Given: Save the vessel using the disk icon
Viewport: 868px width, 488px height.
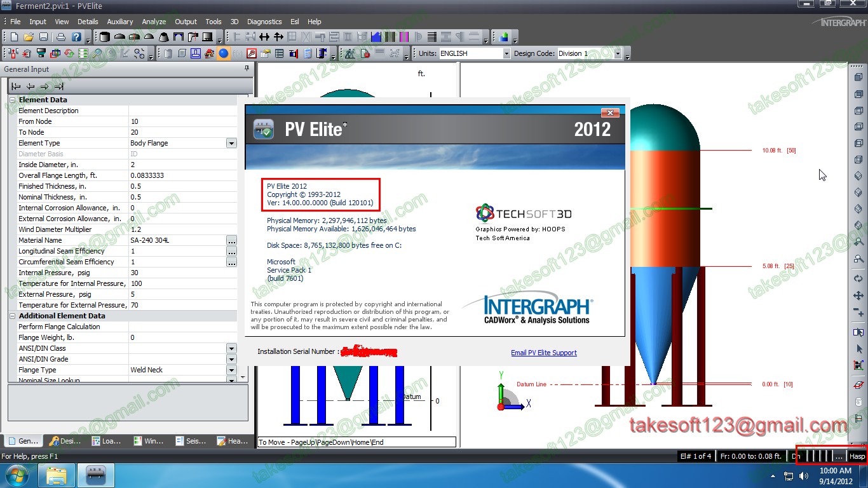Looking at the screenshot, I should click(43, 37).
